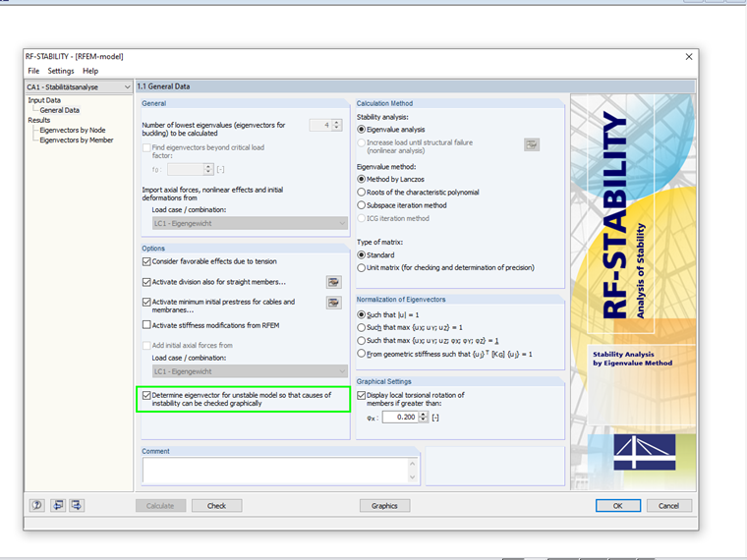Select Unit matrix option
This screenshot has width=747, height=560.
361,267
